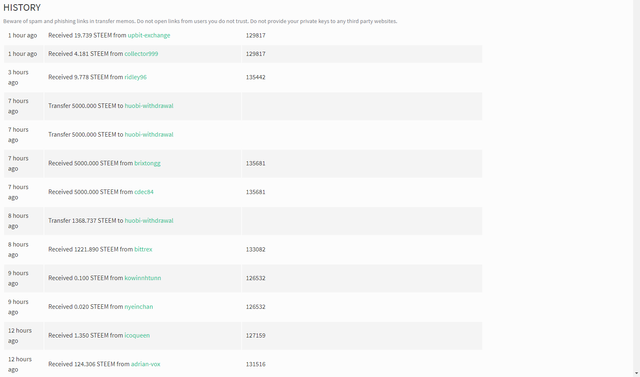The image size is (640, 377).
Task: Select memo 135442 in ridley96 row
Action: click(256, 77)
